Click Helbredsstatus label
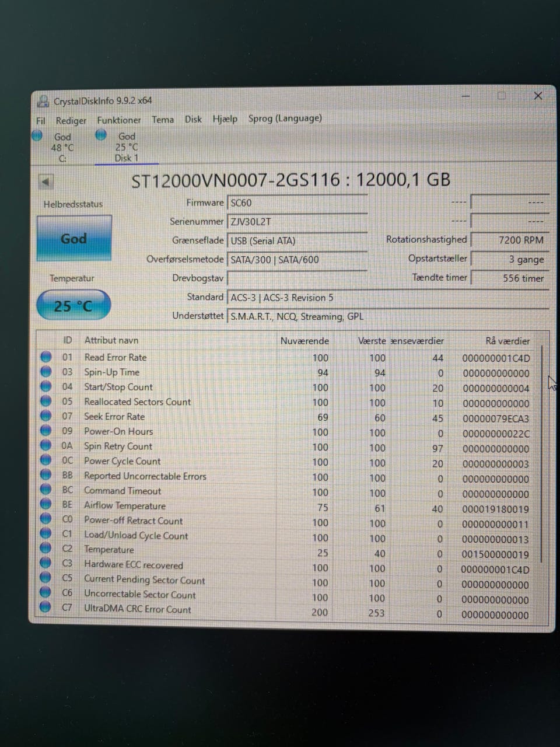The height and width of the screenshot is (747, 560). 73,204
